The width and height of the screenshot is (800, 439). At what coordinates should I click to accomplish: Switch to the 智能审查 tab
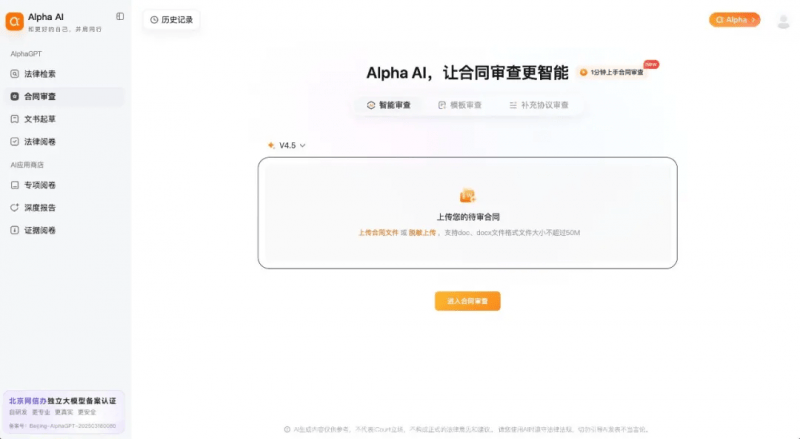tap(388, 105)
